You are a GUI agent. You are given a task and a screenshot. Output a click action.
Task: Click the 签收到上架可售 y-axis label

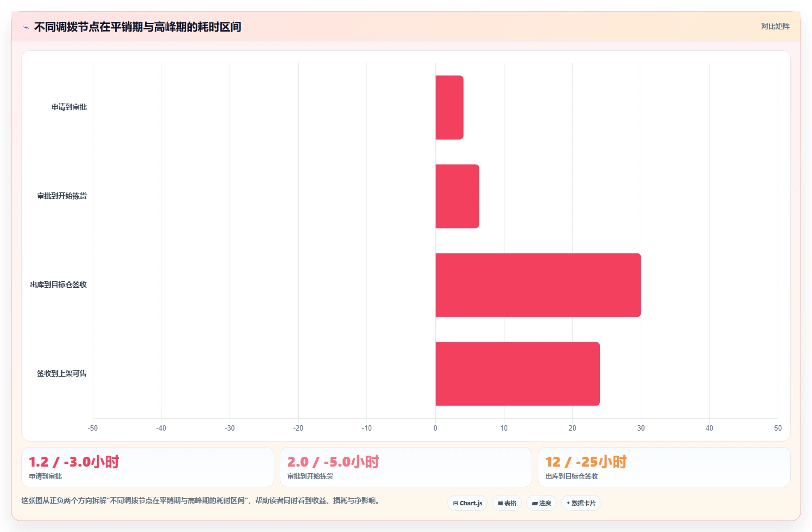coord(62,374)
